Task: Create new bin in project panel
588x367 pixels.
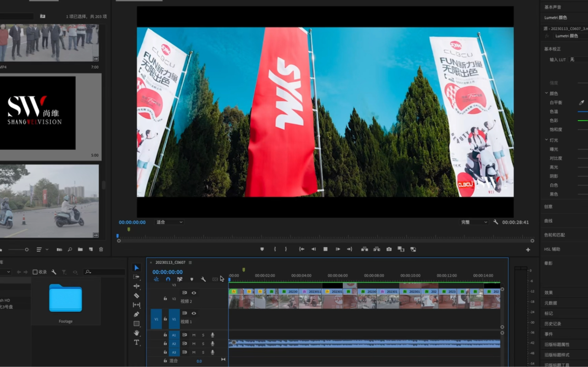Action: [80, 249]
